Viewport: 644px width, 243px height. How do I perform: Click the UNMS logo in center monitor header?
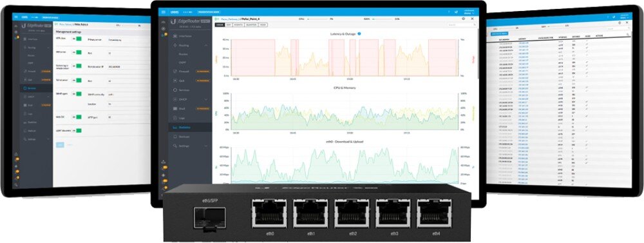[175, 12]
